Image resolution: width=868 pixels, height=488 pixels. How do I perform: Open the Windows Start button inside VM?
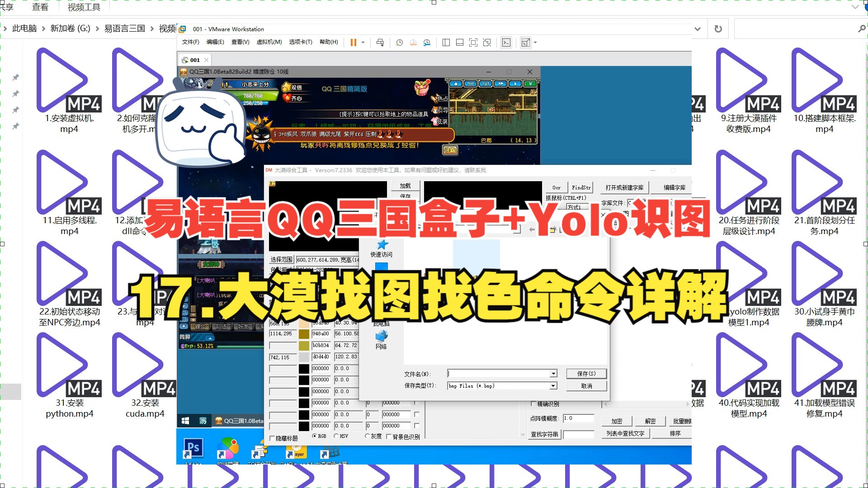point(185,421)
